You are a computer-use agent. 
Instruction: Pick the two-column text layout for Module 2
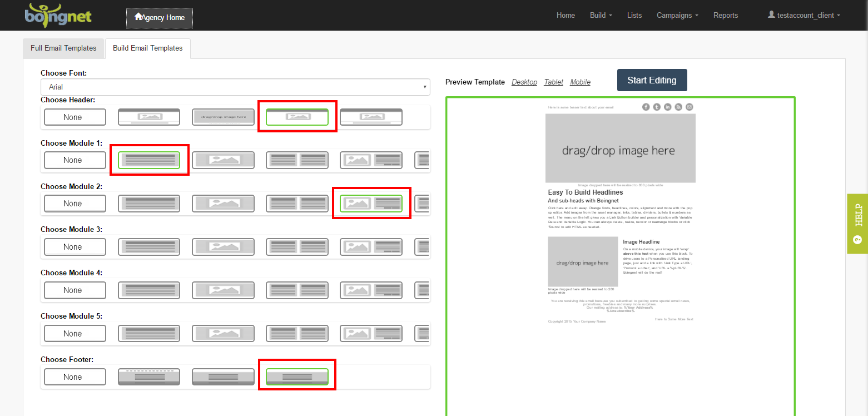[297, 204]
